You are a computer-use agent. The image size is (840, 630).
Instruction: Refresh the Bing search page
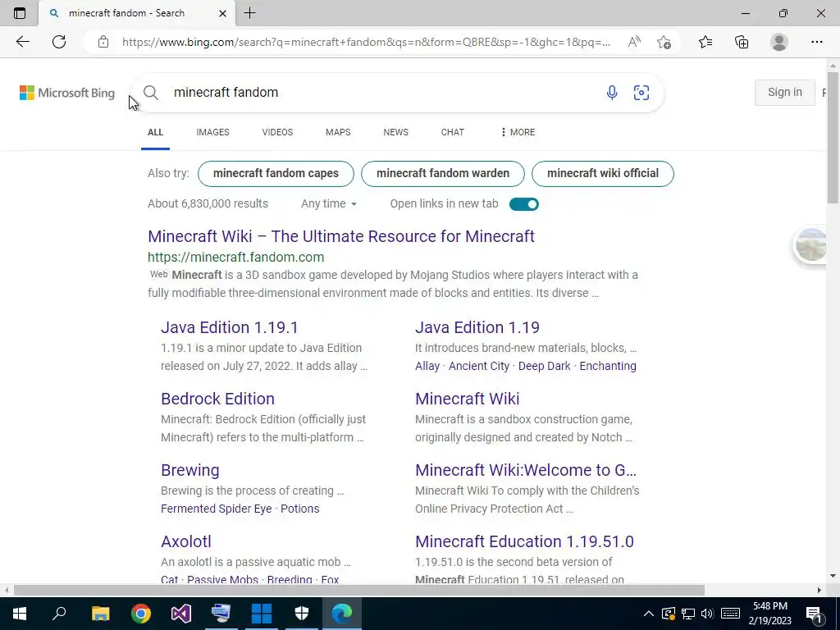[59, 42]
